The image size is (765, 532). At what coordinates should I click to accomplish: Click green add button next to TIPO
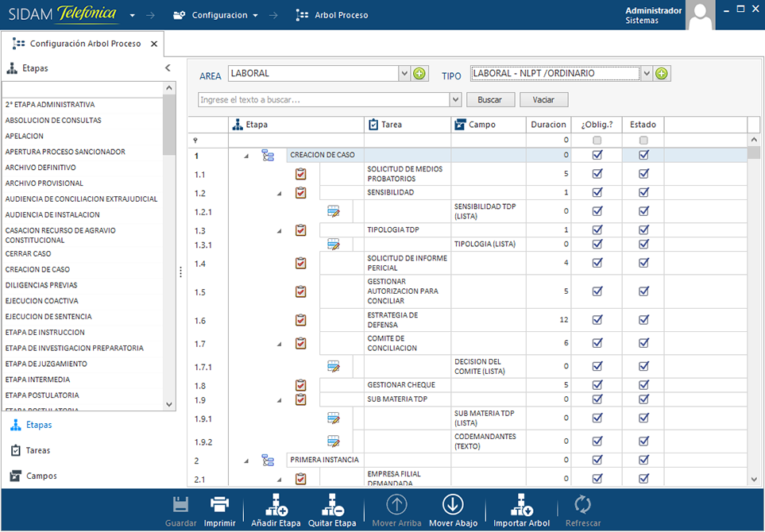[661, 74]
